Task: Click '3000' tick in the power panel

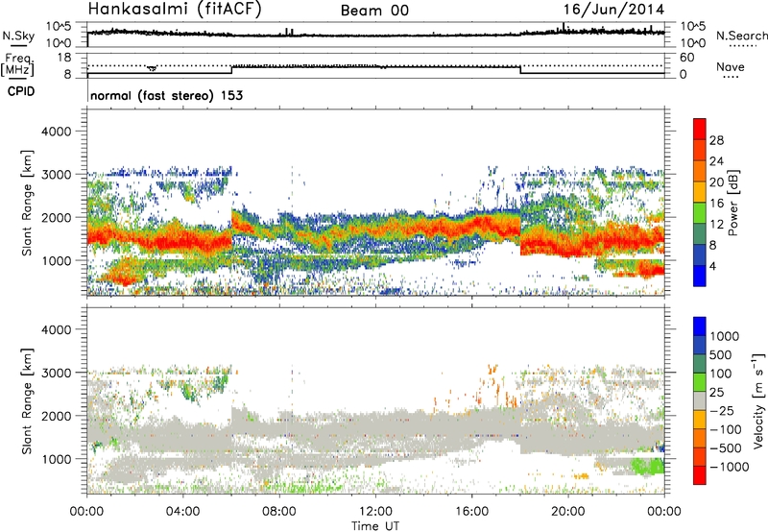Action: pos(56,175)
